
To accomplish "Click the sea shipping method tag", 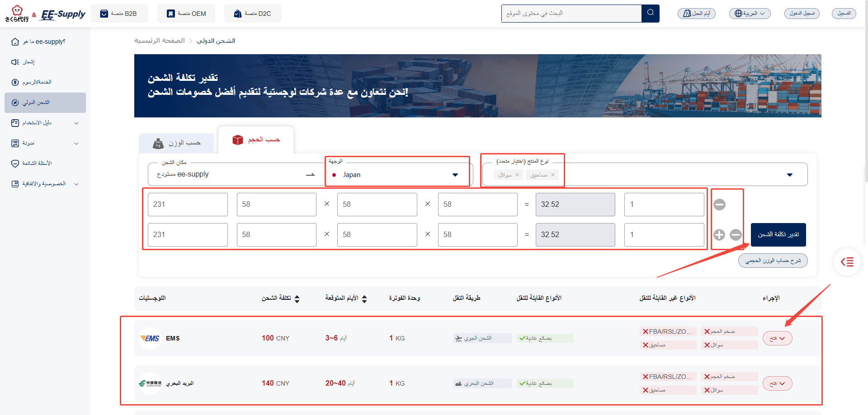I will 482,383.
